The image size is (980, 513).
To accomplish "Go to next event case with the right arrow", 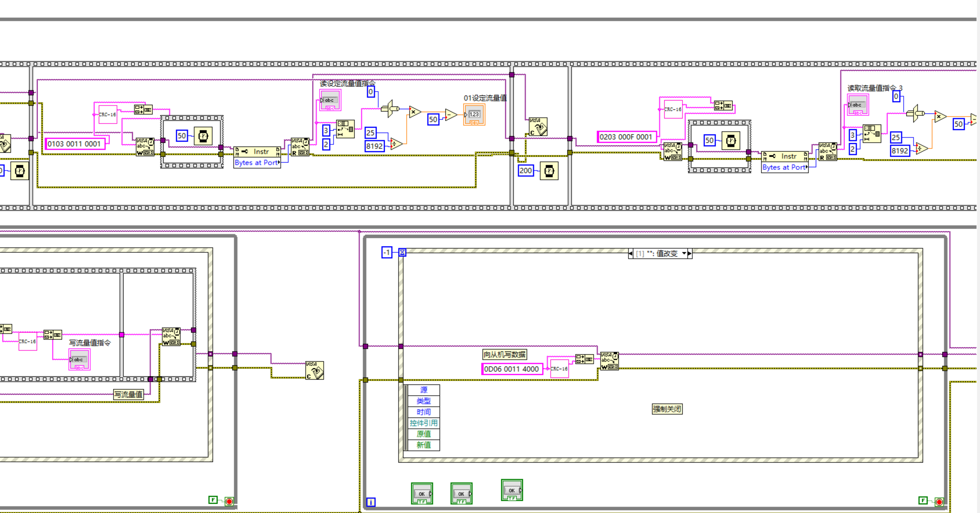I will 689,253.
